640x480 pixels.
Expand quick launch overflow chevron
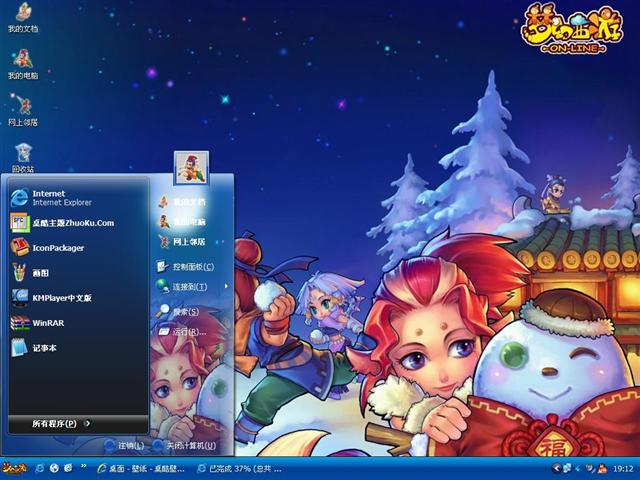coord(83,467)
